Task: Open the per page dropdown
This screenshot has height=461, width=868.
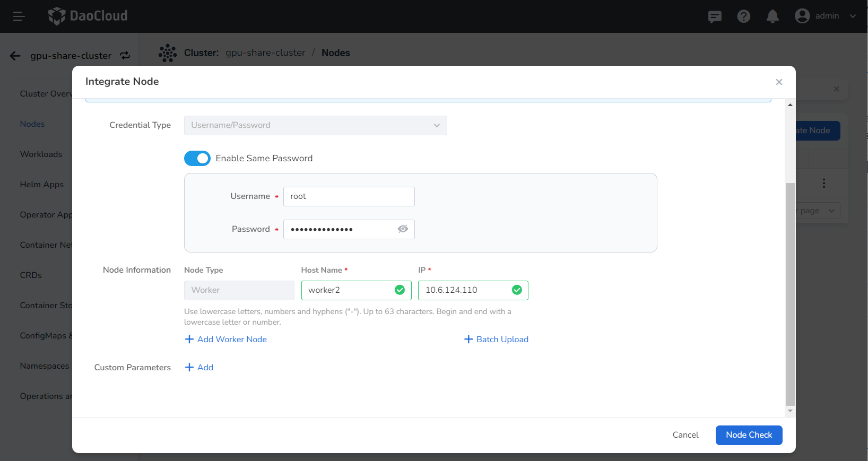Action: pyautogui.click(x=817, y=211)
